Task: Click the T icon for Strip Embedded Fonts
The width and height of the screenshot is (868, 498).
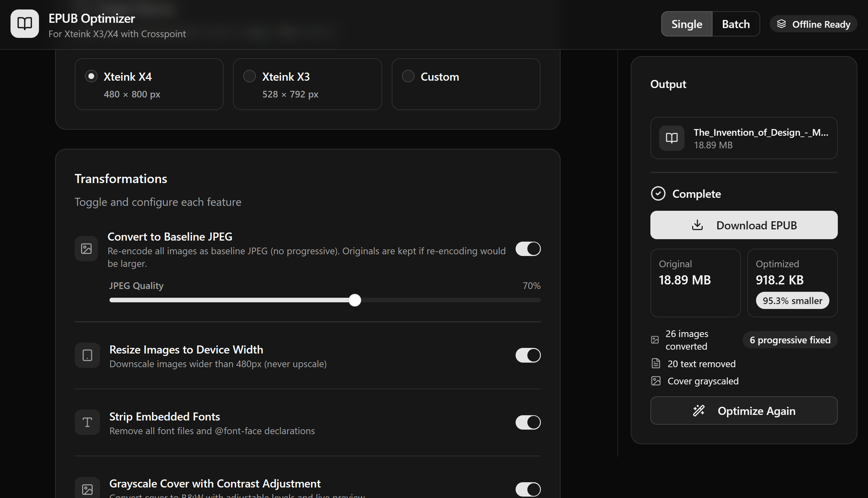Action: 87,422
